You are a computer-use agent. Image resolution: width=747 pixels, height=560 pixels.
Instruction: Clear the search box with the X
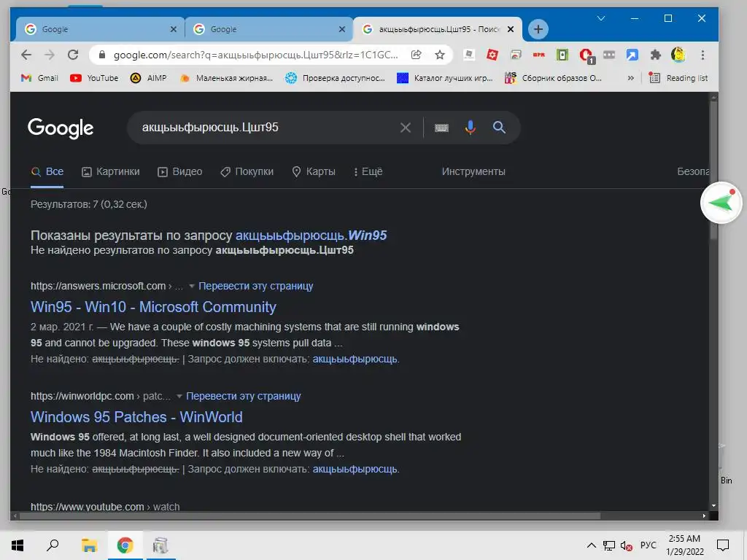click(x=406, y=128)
